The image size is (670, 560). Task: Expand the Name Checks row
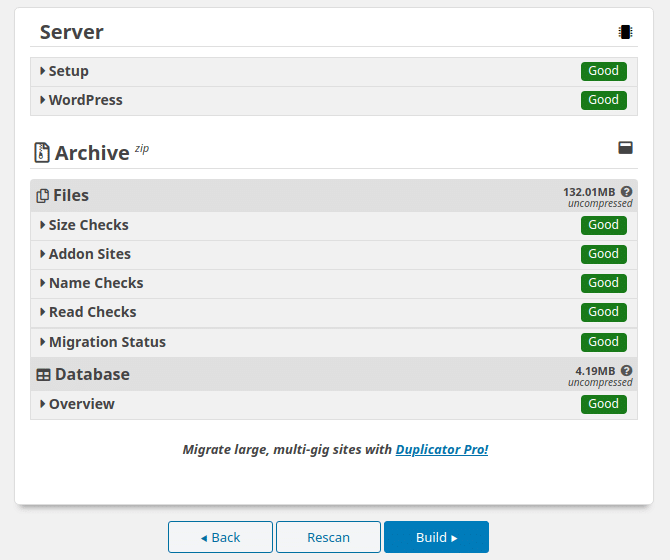[95, 283]
